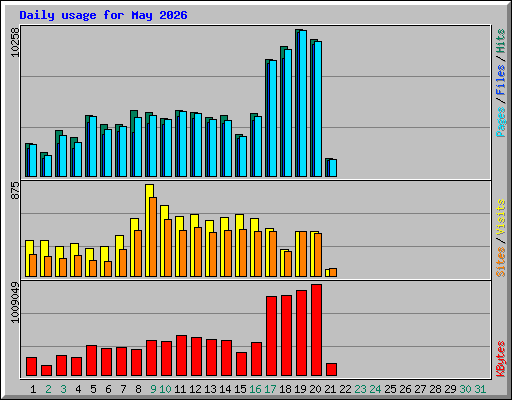Click the day 17 hits bar
Viewport: 512px width, 400px height.
269,118
